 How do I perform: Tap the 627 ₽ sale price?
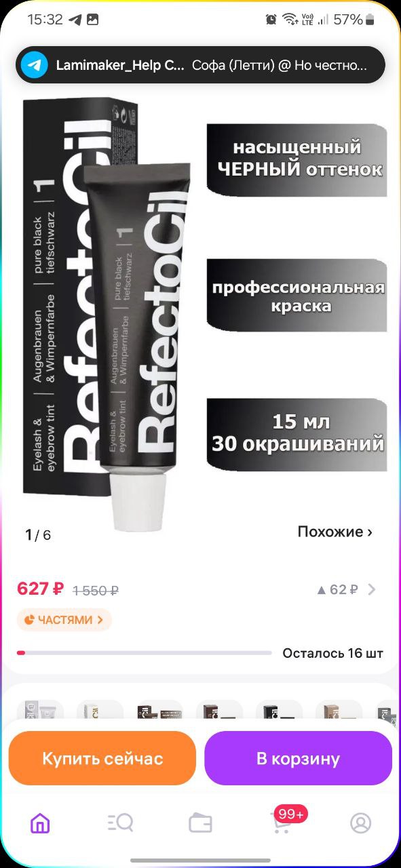[x=41, y=589]
